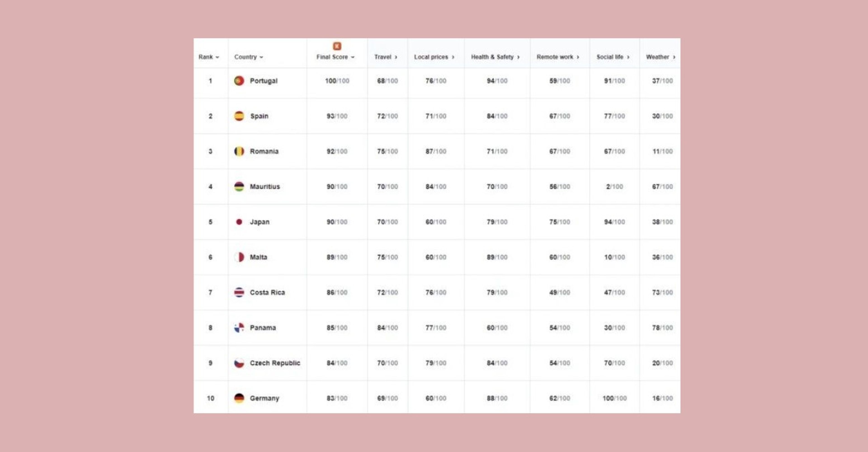Click Germany's 100/100 Social life score
Image resolution: width=868 pixels, height=452 pixels.
pyautogui.click(x=615, y=398)
